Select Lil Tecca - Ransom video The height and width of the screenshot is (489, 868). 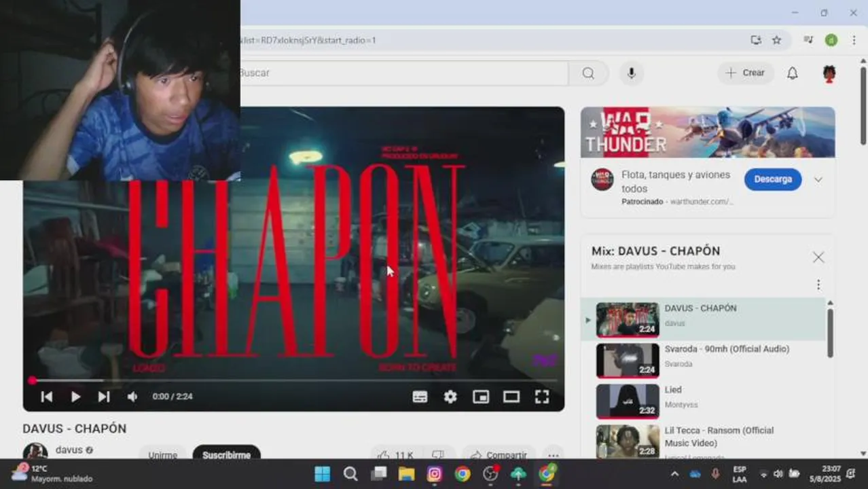click(x=703, y=440)
